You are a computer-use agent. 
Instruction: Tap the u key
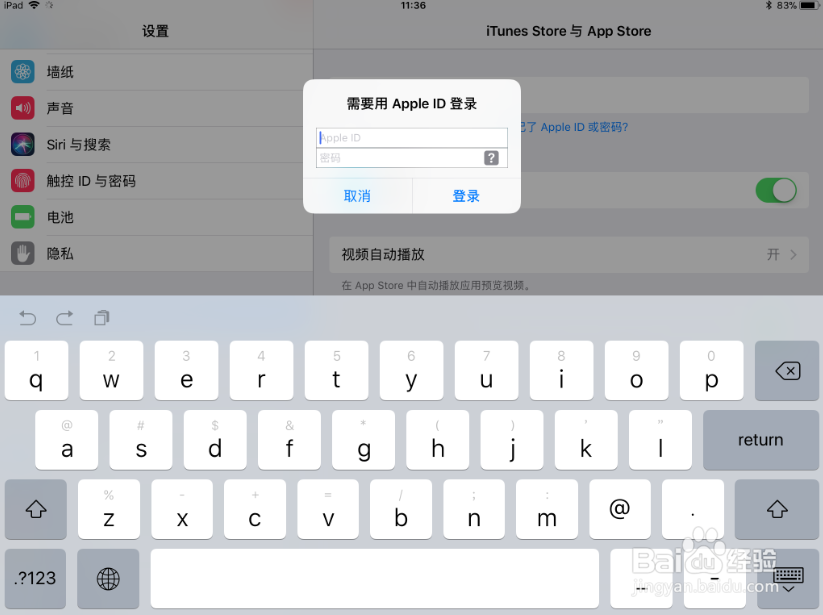point(487,371)
